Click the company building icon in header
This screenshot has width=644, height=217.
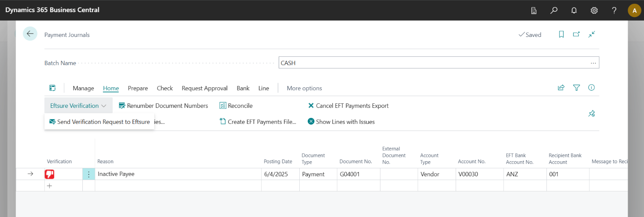[534, 10]
